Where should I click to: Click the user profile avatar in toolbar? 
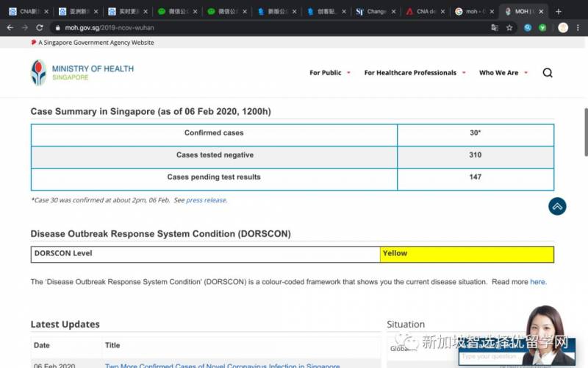[x=563, y=28]
